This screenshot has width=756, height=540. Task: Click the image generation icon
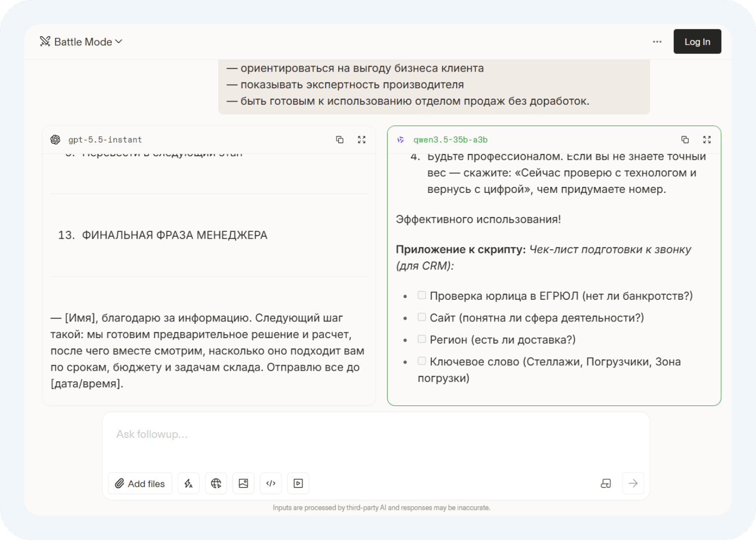pyautogui.click(x=243, y=484)
